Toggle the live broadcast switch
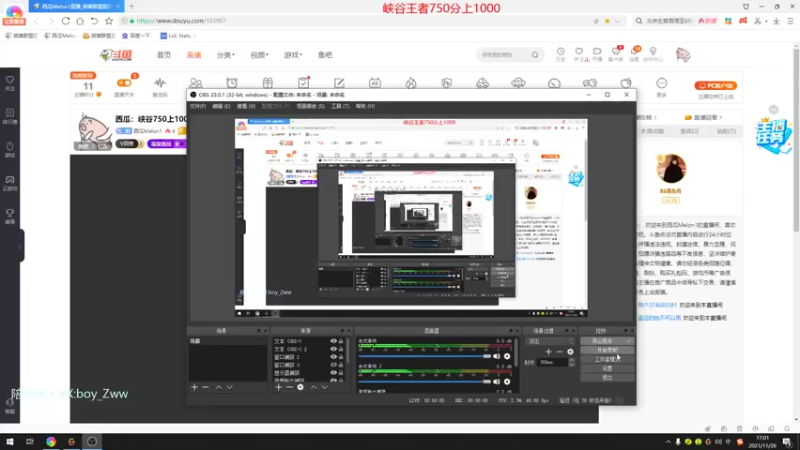Screen dimensions: 800x450 (x=124, y=83)
